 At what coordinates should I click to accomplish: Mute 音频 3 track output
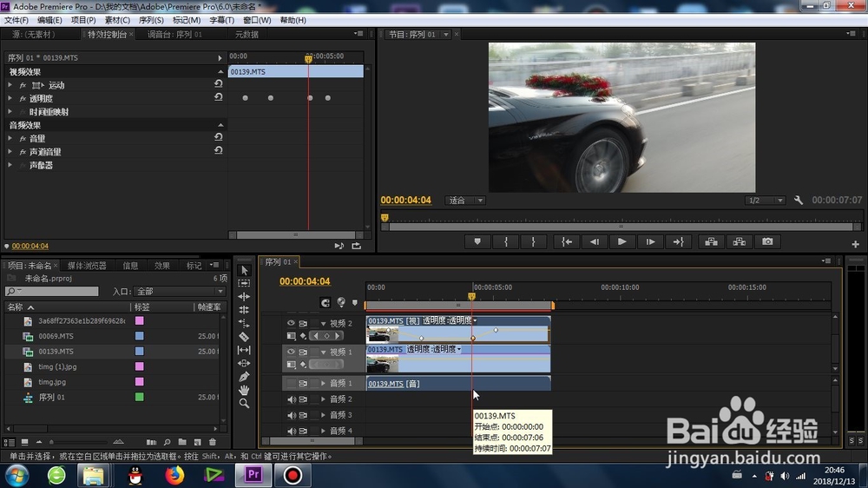click(x=291, y=415)
